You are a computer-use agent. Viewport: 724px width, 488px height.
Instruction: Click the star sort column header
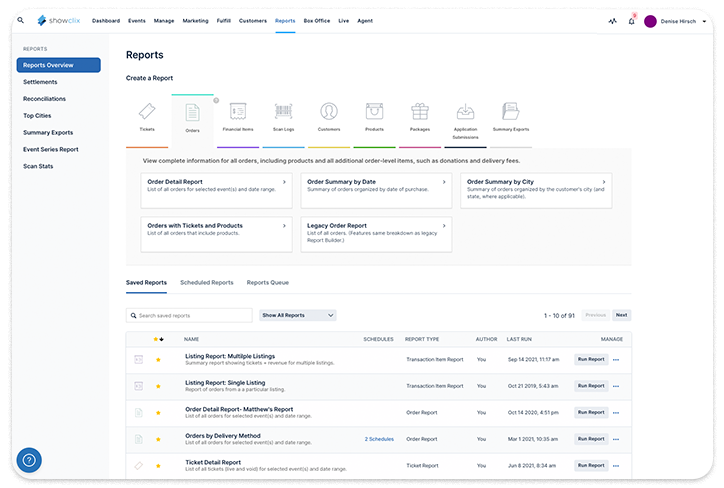coord(158,339)
